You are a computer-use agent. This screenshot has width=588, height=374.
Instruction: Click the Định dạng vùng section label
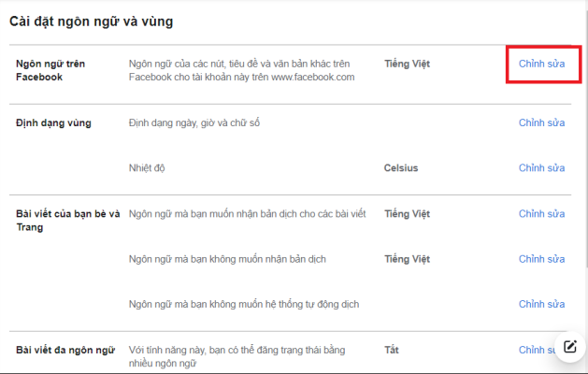(53, 123)
